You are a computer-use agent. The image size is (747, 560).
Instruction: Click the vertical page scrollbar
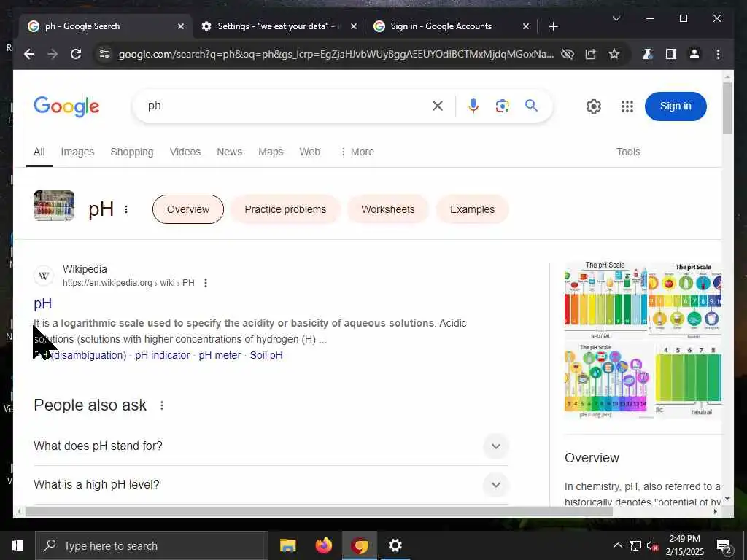(727, 109)
